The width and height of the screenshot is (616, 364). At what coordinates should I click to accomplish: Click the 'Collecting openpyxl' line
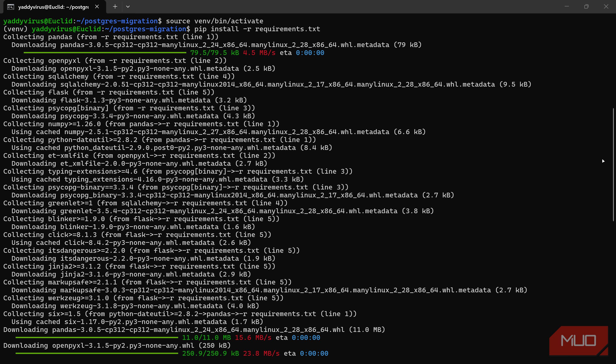(x=115, y=61)
